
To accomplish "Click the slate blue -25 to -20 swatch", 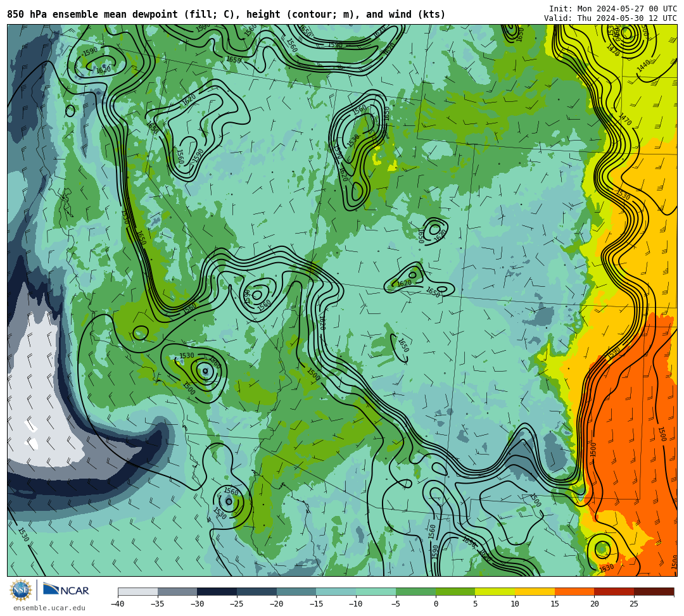I will click(x=257, y=591).
